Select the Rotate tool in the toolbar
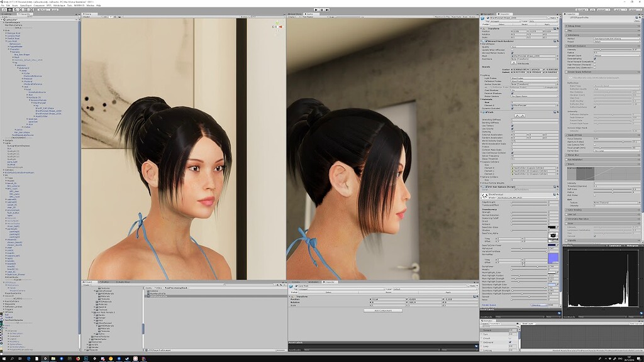 coord(15,10)
